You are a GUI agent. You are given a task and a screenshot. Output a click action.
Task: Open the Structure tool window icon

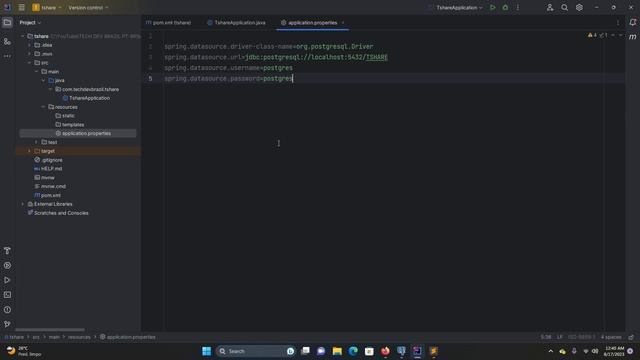click(x=7, y=41)
